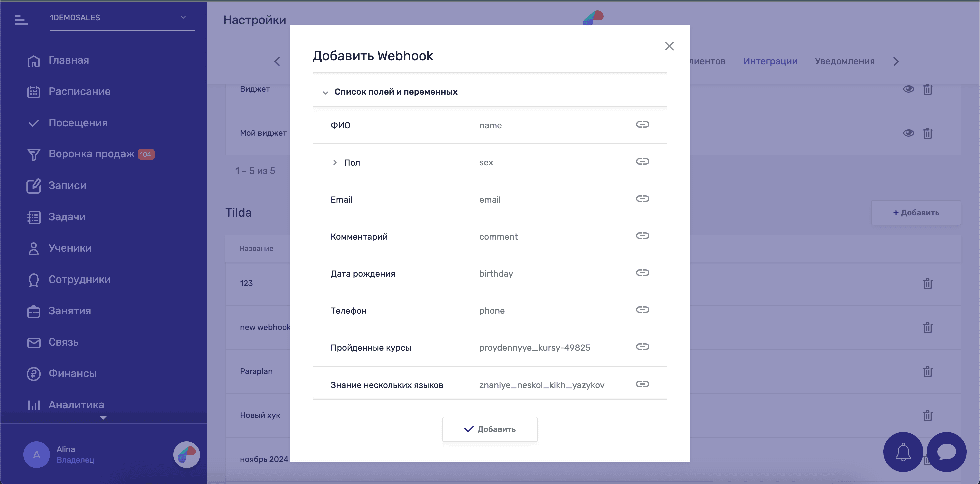Close the Добавить Webhook dialog
The height and width of the screenshot is (484, 980).
(669, 46)
